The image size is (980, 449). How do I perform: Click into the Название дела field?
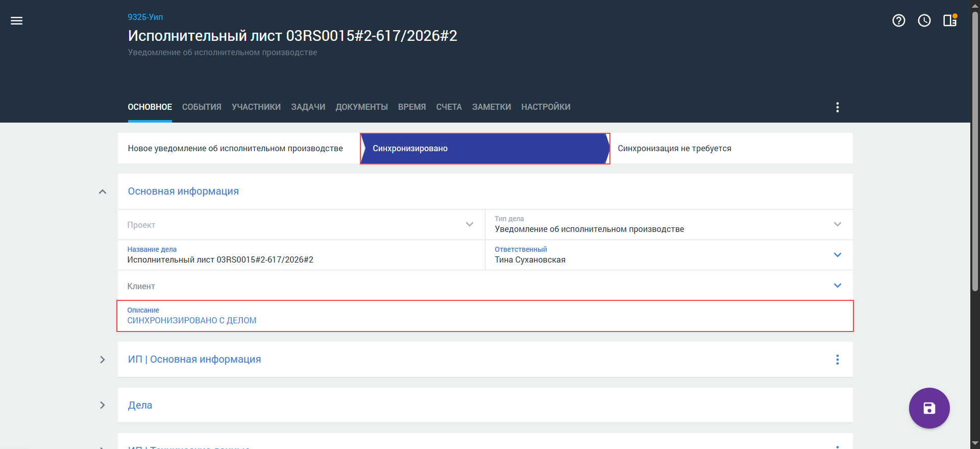pos(301,255)
